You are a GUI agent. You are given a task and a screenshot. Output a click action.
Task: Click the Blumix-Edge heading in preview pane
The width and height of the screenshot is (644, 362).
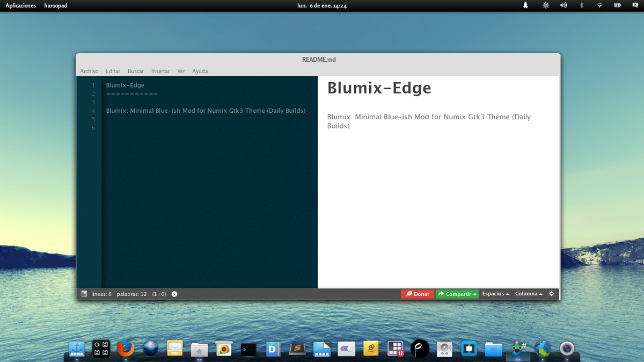tap(379, 88)
